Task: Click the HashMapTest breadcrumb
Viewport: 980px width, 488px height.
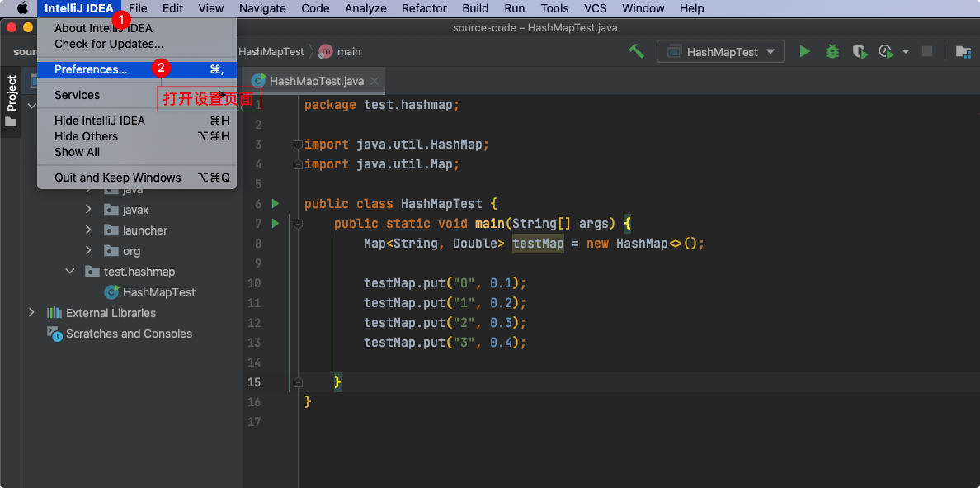Action: (x=271, y=52)
